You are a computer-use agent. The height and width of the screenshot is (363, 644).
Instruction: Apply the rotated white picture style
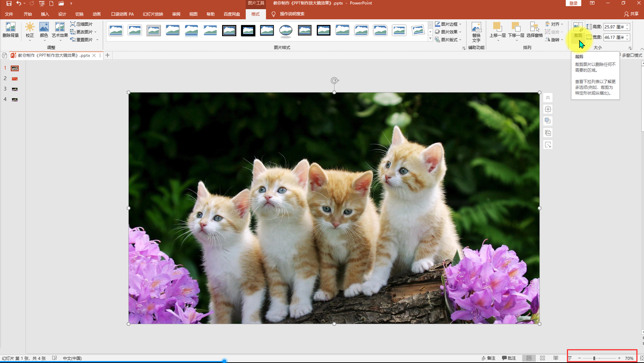[418, 30]
